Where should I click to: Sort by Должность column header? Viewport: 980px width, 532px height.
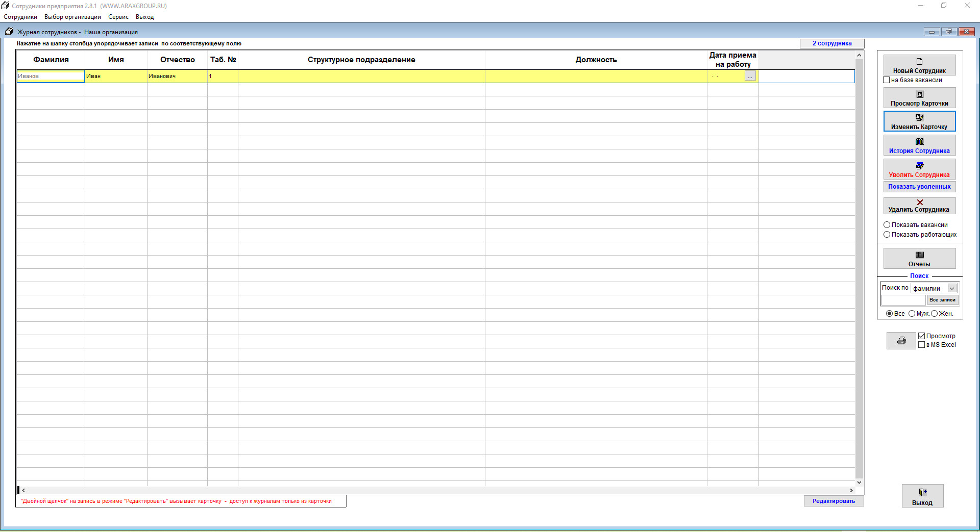coord(596,60)
